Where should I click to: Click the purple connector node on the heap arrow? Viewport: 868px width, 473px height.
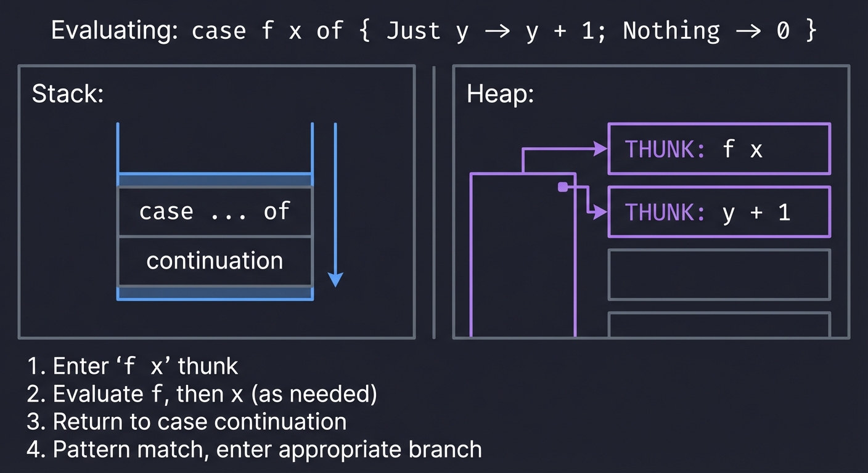coord(562,187)
